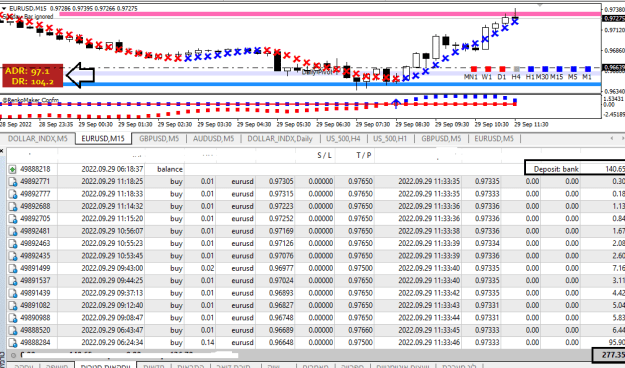The width and height of the screenshot is (625, 368).
Task: Select open price 0.97252
Action: pyautogui.click(x=281, y=219)
